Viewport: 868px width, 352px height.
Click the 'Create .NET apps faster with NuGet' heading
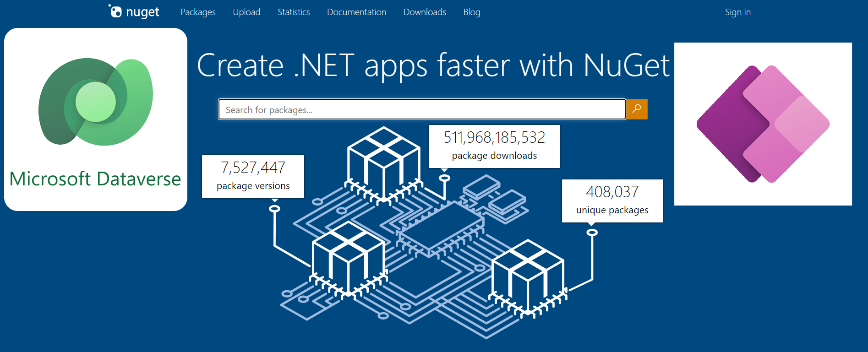coord(433,66)
